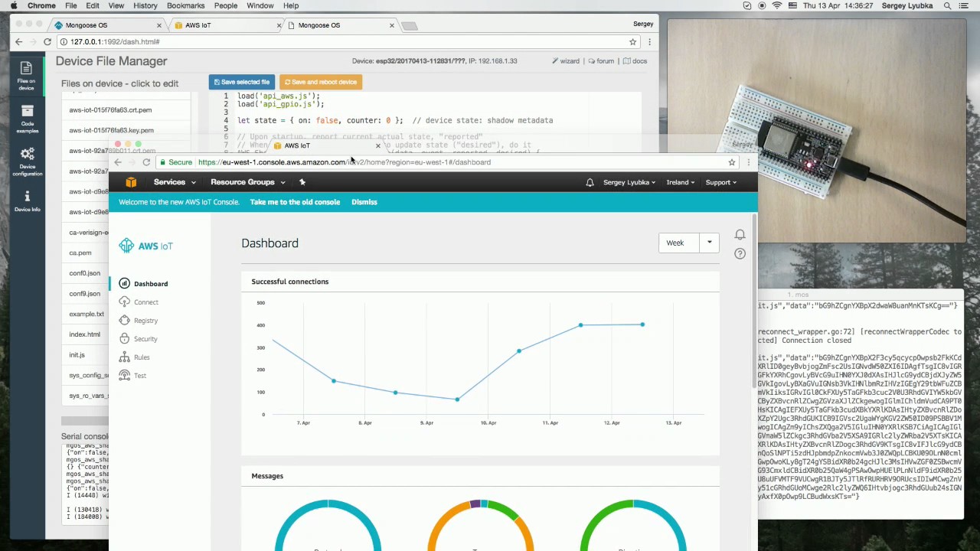Open the Ireland region dropdown

681,182
